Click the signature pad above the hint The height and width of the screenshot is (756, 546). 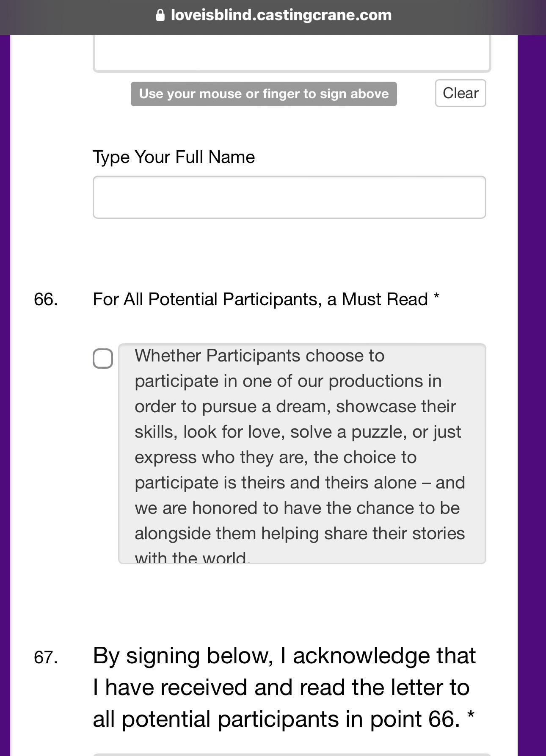[292, 54]
